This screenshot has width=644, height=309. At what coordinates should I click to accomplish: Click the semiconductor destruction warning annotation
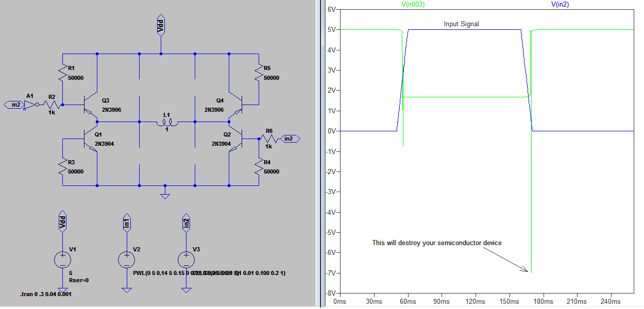[x=437, y=243]
